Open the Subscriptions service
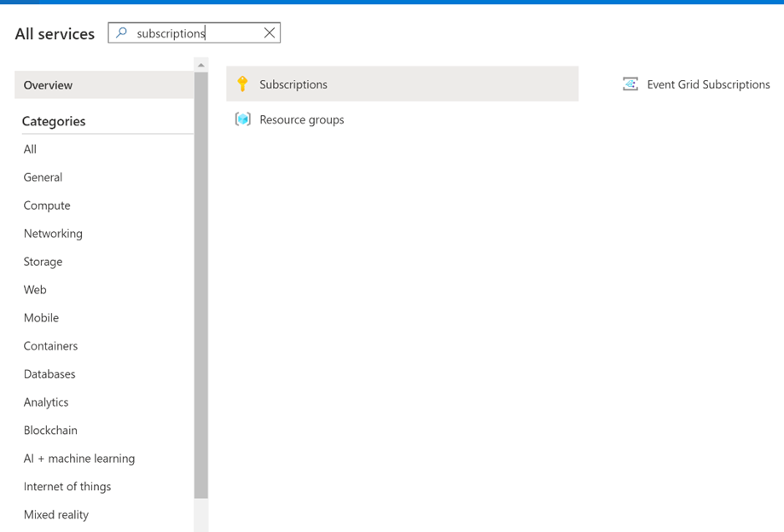Screen dimensions: 784x532 [293, 84]
